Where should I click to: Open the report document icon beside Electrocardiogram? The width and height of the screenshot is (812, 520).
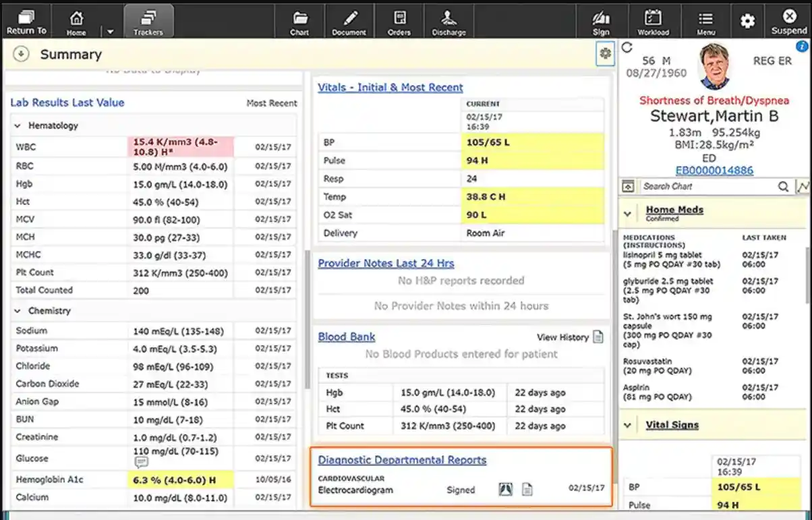click(528, 489)
